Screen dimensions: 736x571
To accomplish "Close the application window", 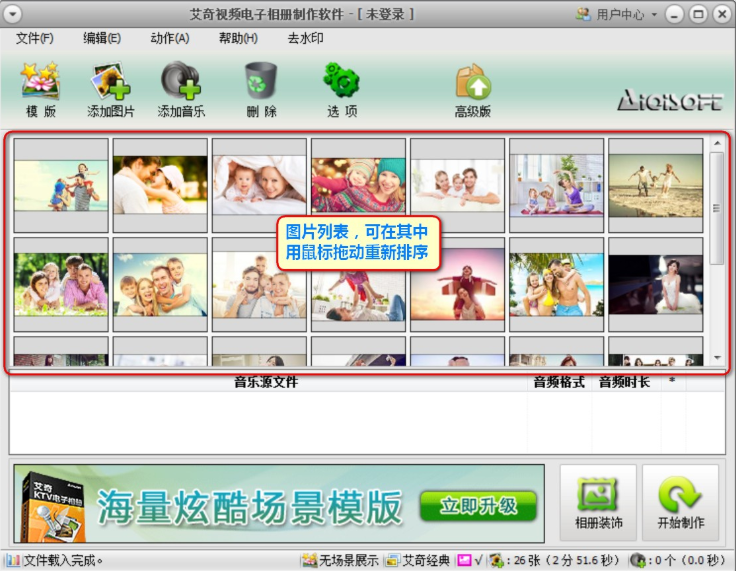I will 722,15.
